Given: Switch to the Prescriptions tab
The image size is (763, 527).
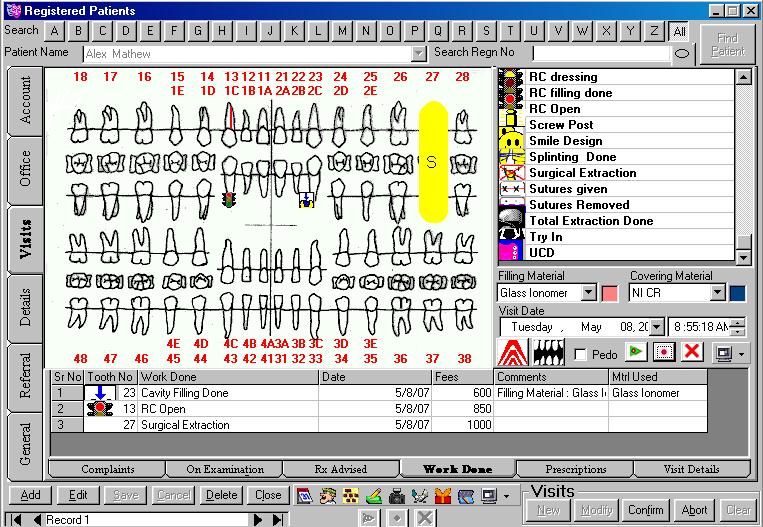Looking at the screenshot, I should (x=576, y=469).
